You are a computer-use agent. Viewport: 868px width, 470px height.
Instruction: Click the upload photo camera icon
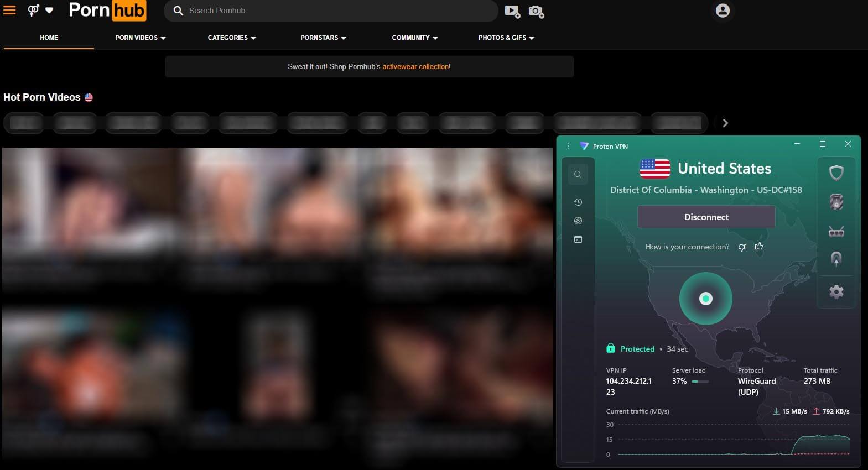tap(536, 11)
